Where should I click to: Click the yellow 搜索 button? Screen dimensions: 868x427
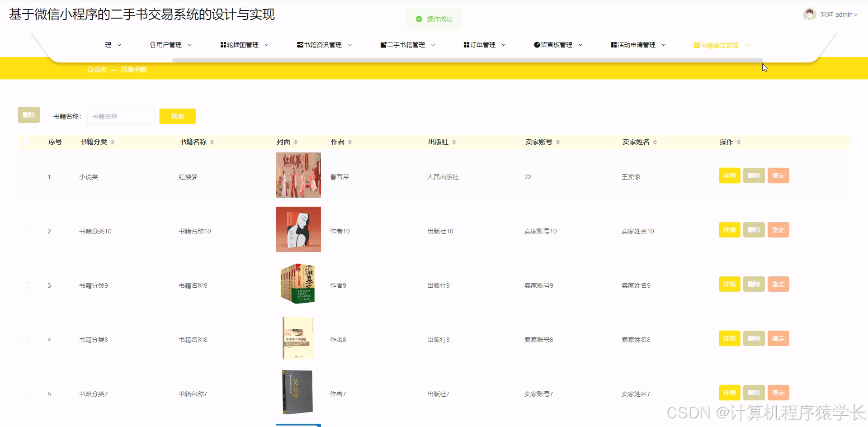click(177, 116)
